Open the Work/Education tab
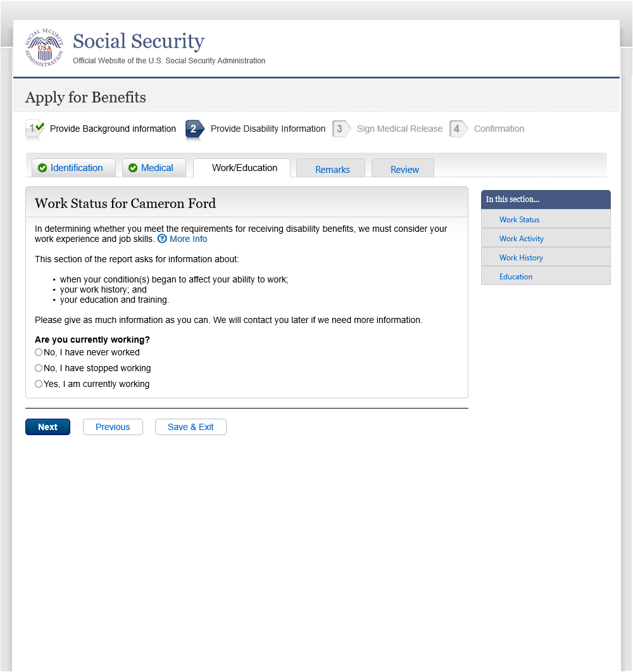This screenshot has width=633, height=672. pyautogui.click(x=244, y=168)
